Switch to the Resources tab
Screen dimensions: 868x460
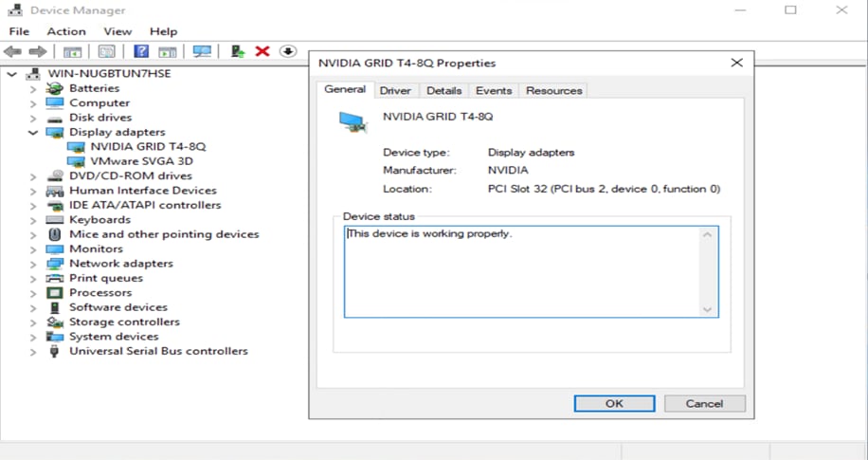(x=553, y=90)
